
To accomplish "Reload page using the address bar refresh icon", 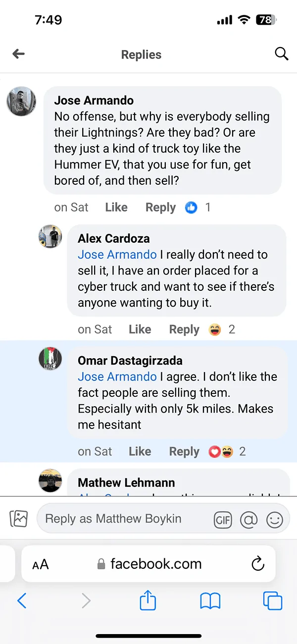I will (x=257, y=564).
